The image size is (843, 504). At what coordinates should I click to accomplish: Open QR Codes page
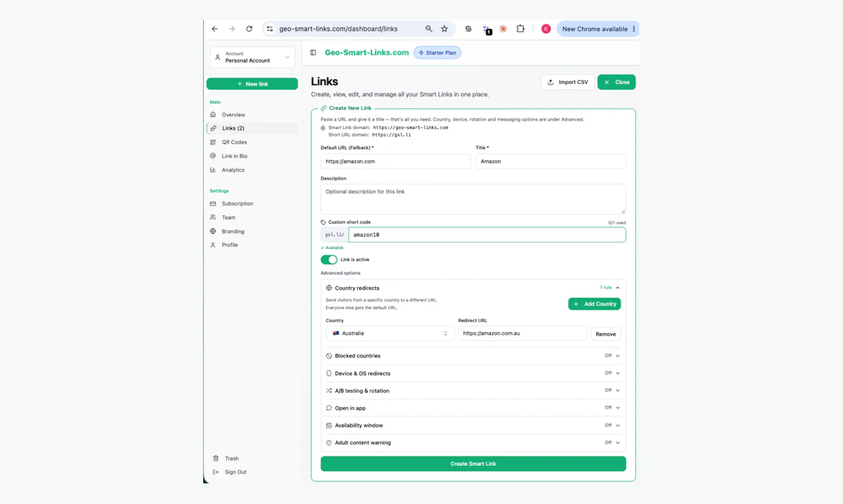(252, 142)
